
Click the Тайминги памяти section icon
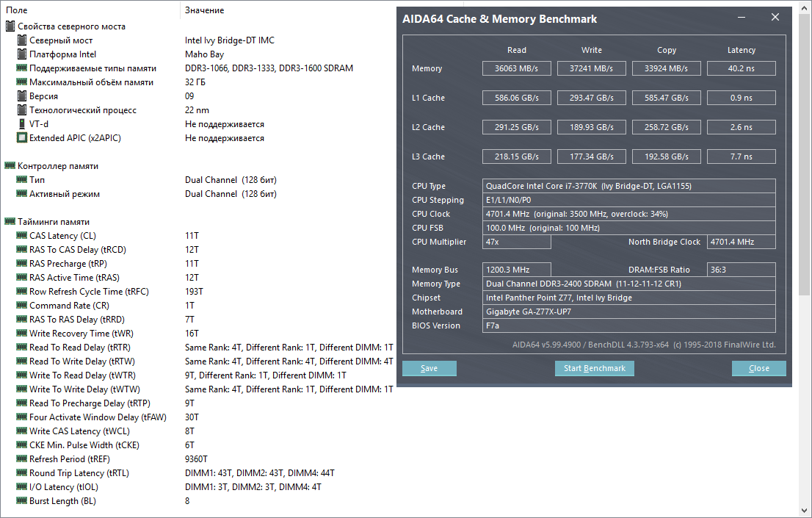(x=10, y=221)
